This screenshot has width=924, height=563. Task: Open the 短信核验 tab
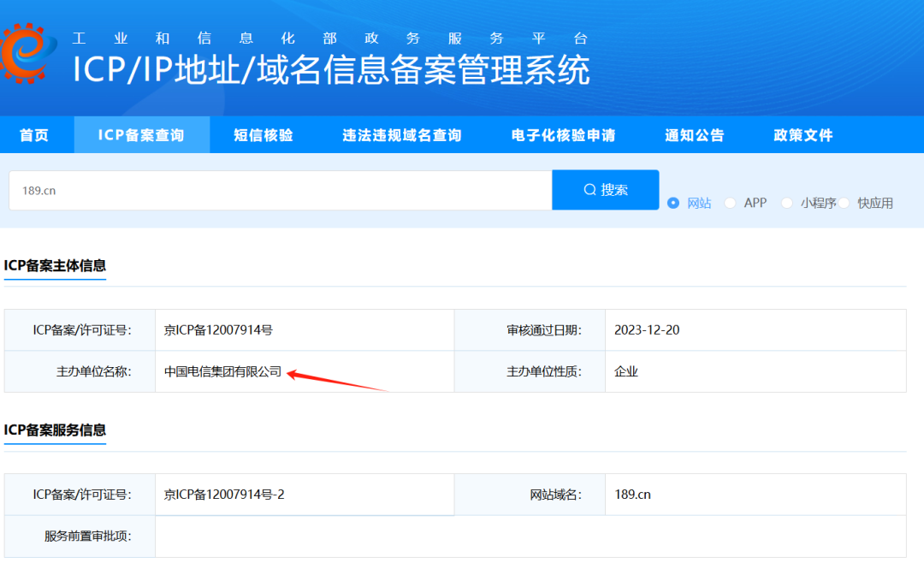(264, 135)
